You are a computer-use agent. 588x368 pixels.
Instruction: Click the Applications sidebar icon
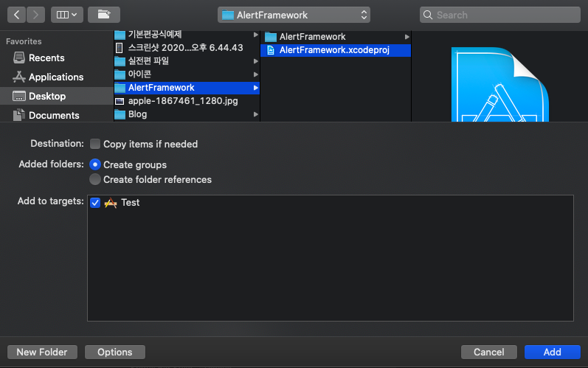(19, 77)
